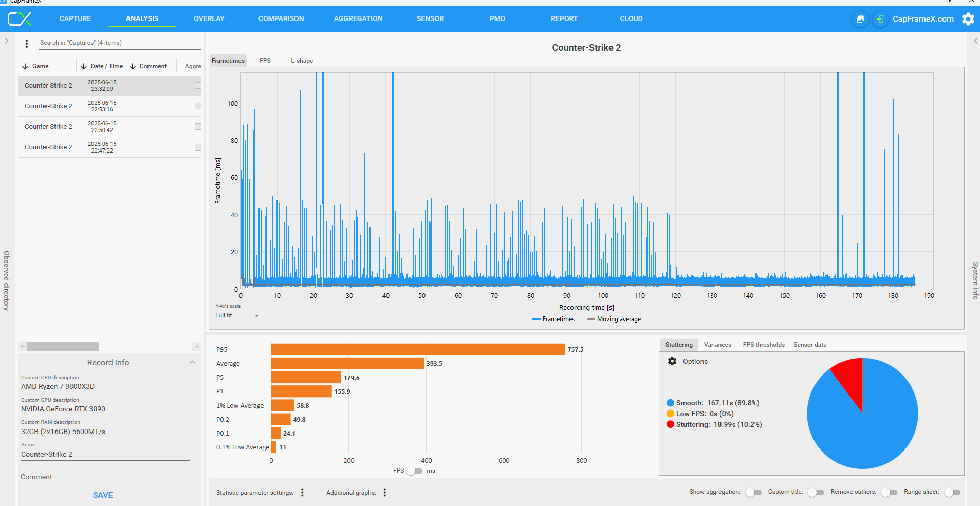The width and height of the screenshot is (980, 506).
Task: Open additional graphs three-dot menu
Action: pos(385,493)
